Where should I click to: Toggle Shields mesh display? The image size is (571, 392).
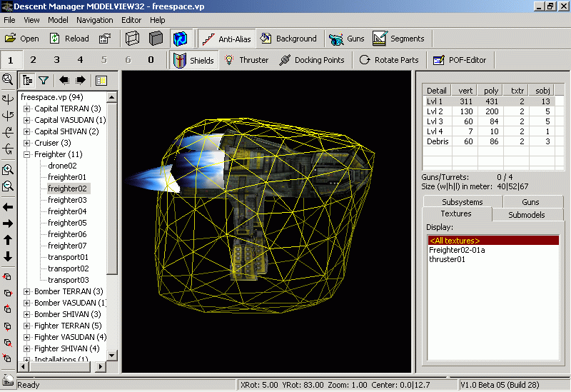click(193, 60)
